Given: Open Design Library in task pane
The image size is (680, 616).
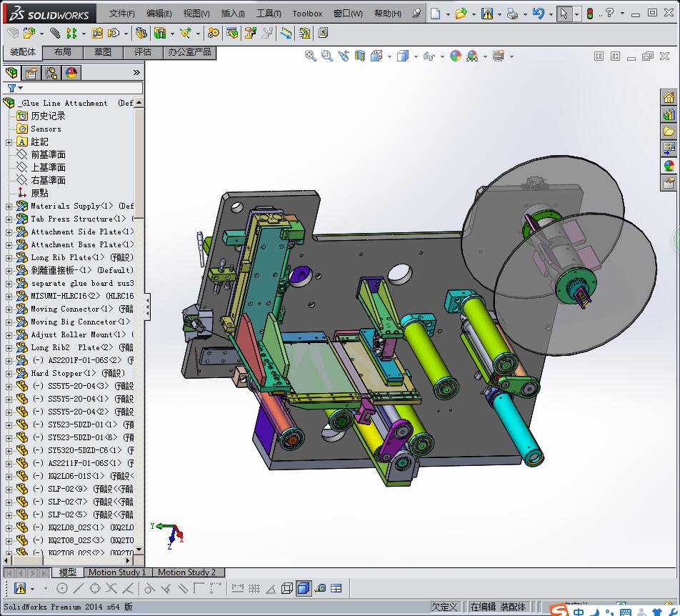Looking at the screenshot, I should click(669, 114).
